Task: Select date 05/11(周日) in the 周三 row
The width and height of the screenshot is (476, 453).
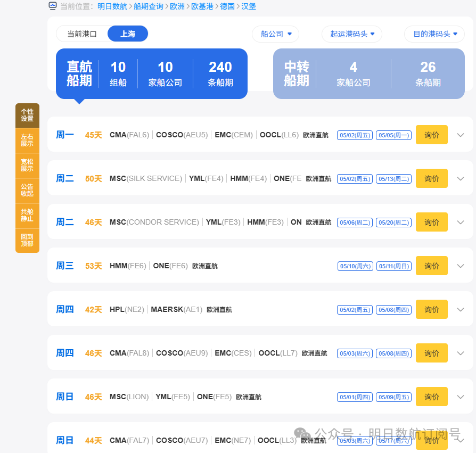Action: tap(394, 266)
